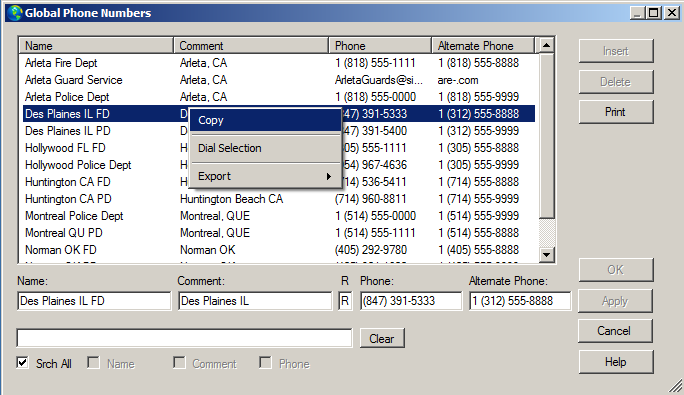Viewport: 684px width, 395px height.
Task: Click phone number (405) 292-9780
Action: coord(371,250)
